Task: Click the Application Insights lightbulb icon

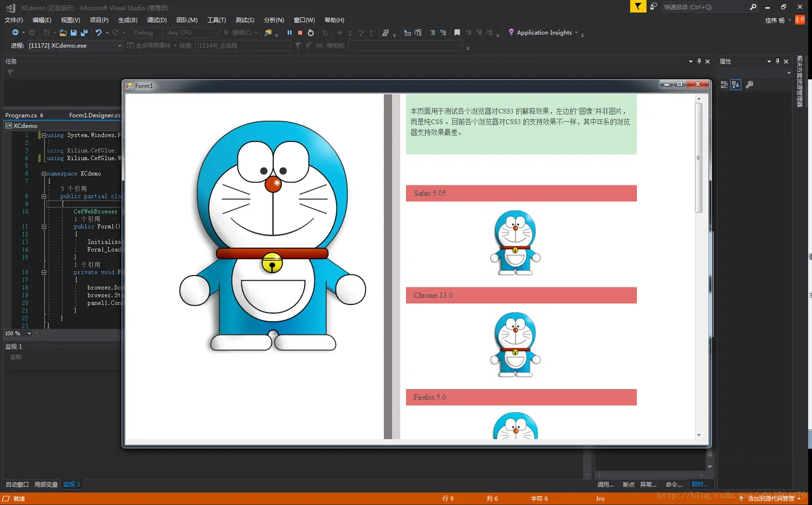Action: pos(510,32)
